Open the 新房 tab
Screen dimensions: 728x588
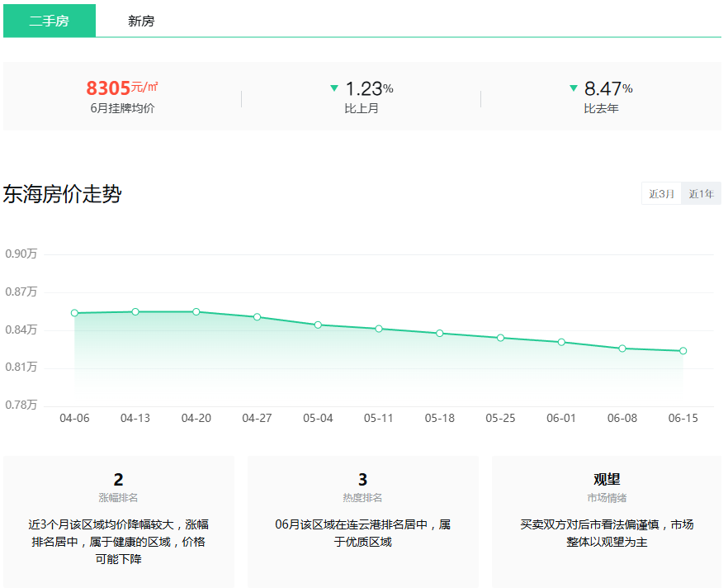[141, 21]
